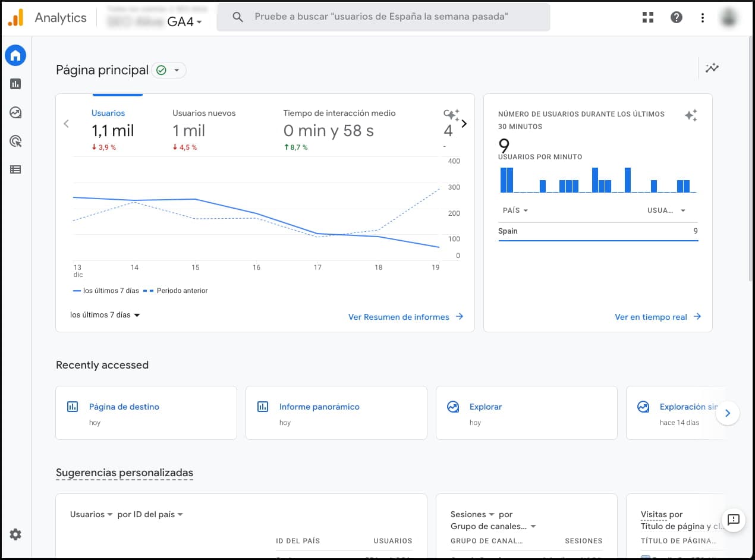Click the 'Página principal' title
This screenshot has height=560, width=755.
102,70
